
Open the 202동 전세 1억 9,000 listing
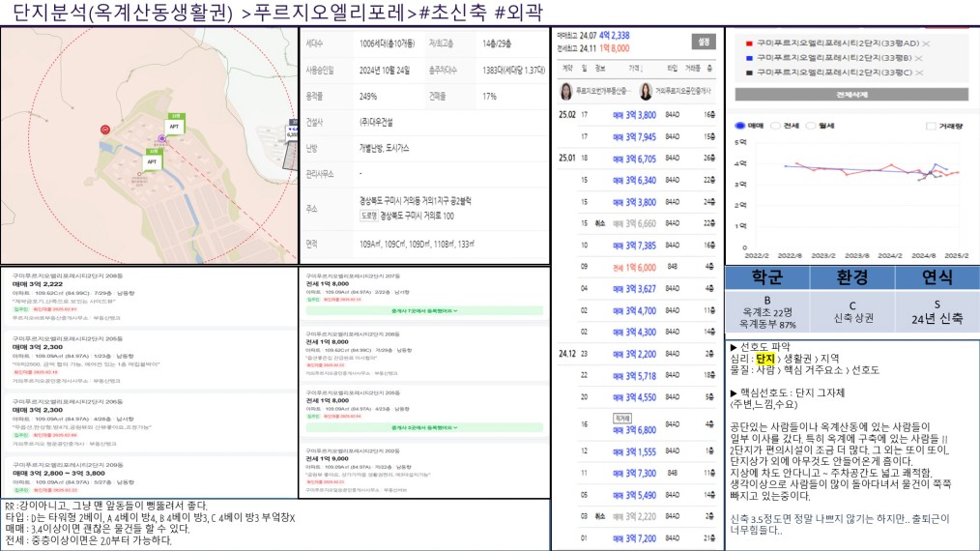pos(424,471)
